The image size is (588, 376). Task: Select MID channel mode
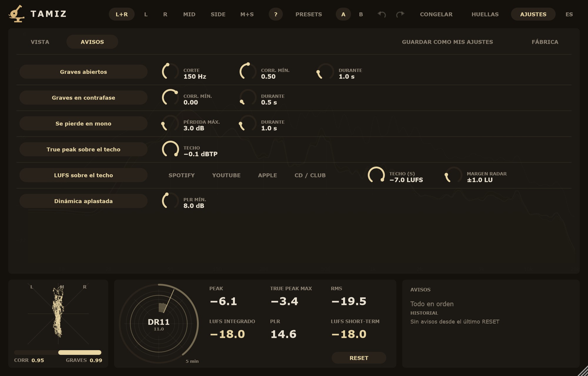[189, 14]
